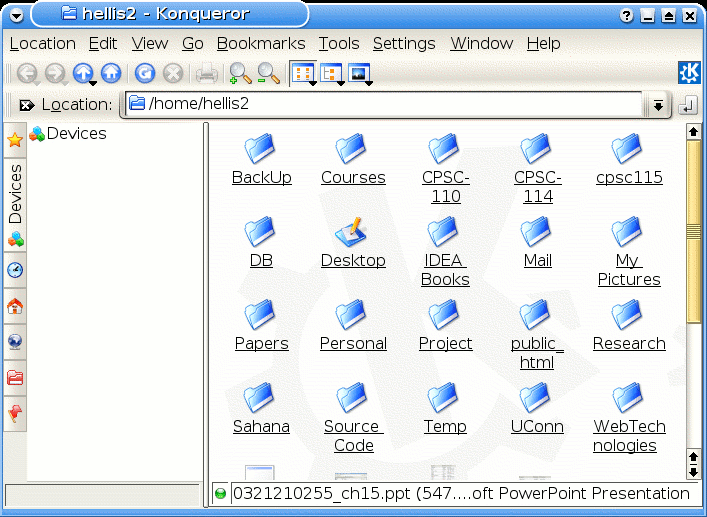The width and height of the screenshot is (707, 517).
Task: Click the Reload toolbar icon
Action: point(145,73)
